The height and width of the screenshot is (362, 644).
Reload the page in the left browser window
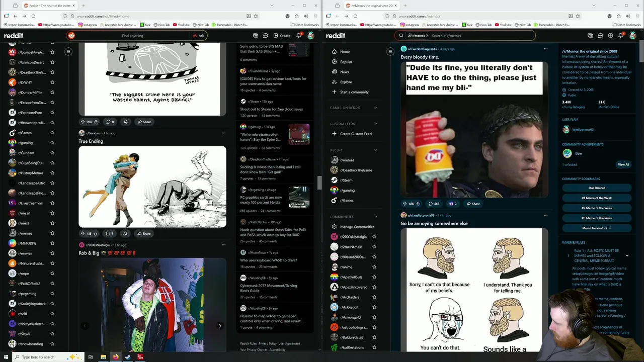pyautogui.click(x=34, y=16)
